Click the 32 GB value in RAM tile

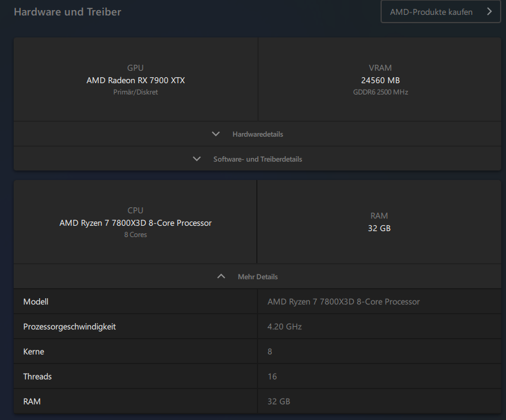point(379,228)
